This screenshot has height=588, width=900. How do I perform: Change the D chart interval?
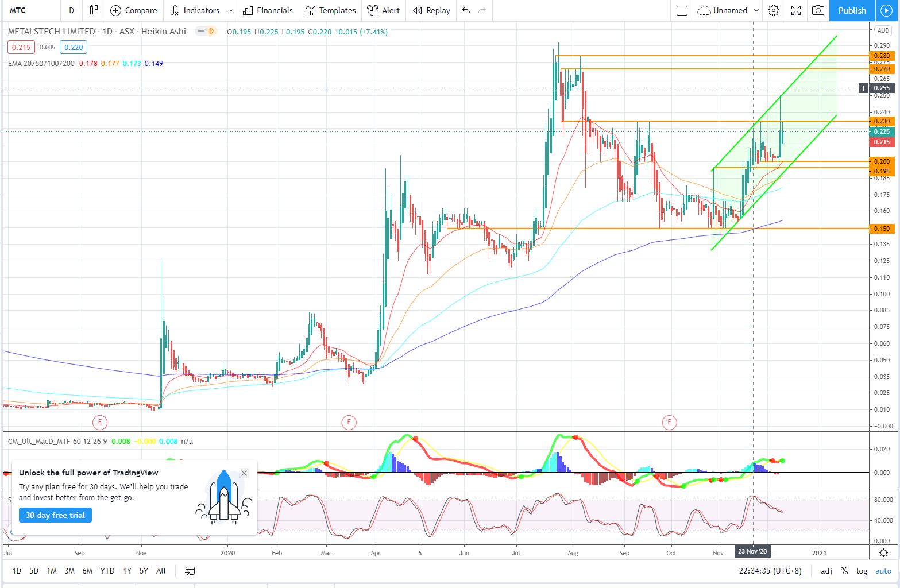click(71, 10)
